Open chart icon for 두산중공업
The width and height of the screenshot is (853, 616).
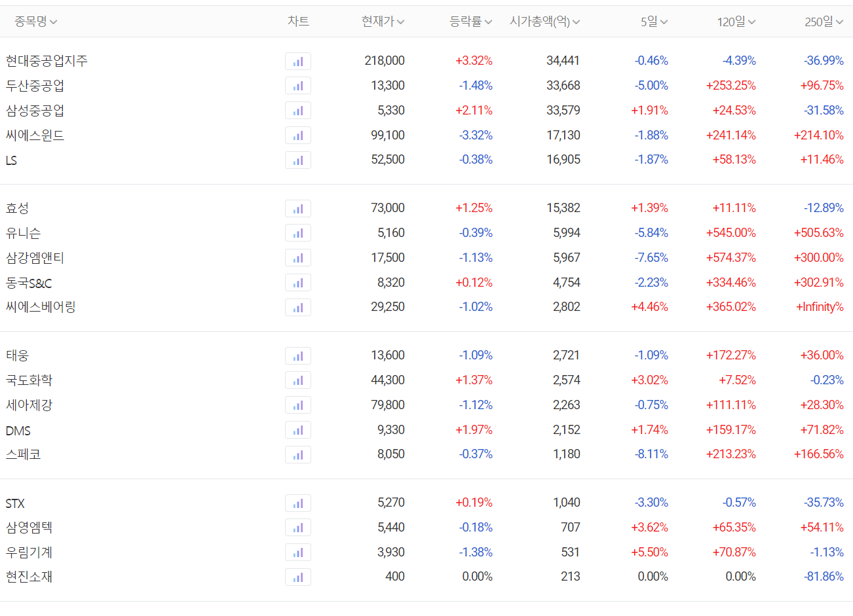coord(298,86)
